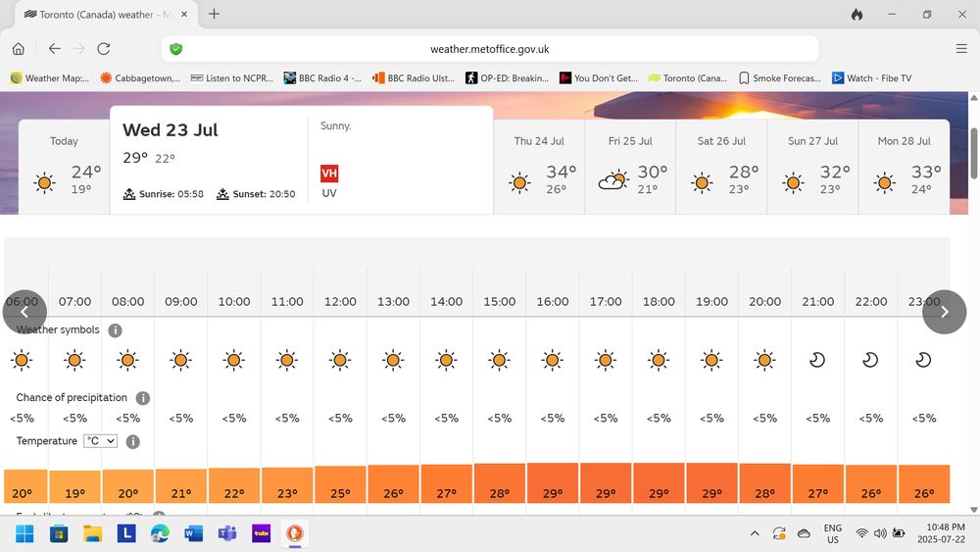The width and height of the screenshot is (980, 552).
Task: Open Tubi app from taskbar
Action: [262, 533]
